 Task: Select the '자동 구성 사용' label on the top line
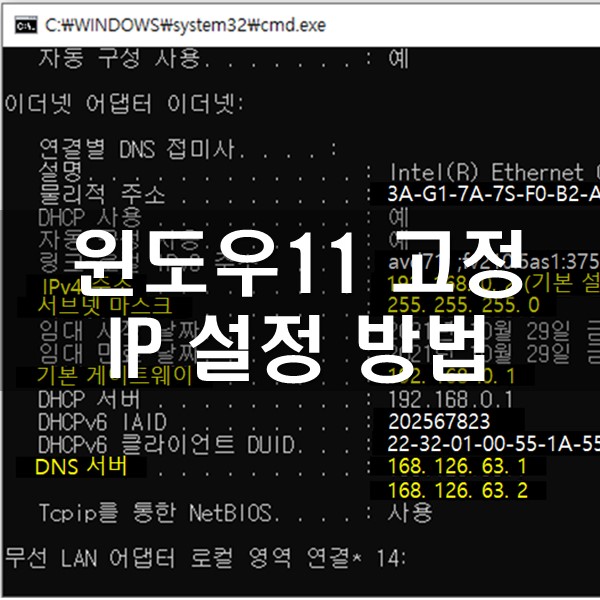[x=119, y=59]
